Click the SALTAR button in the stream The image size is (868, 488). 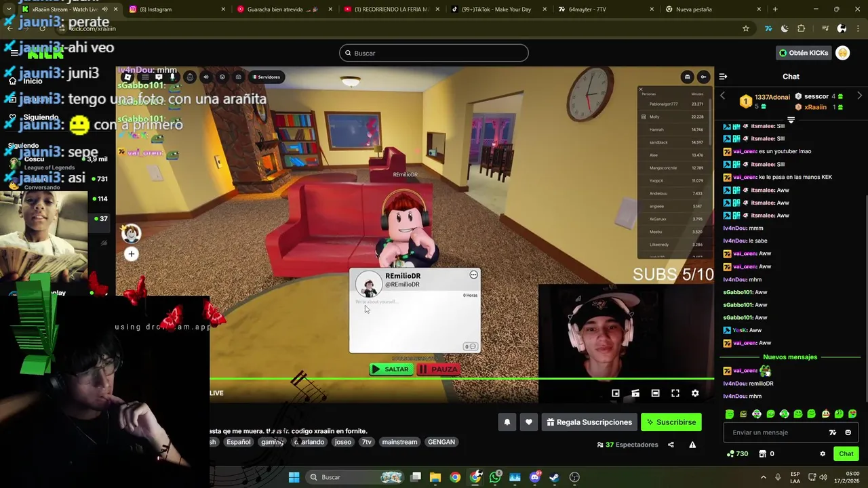tap(390, 369)
